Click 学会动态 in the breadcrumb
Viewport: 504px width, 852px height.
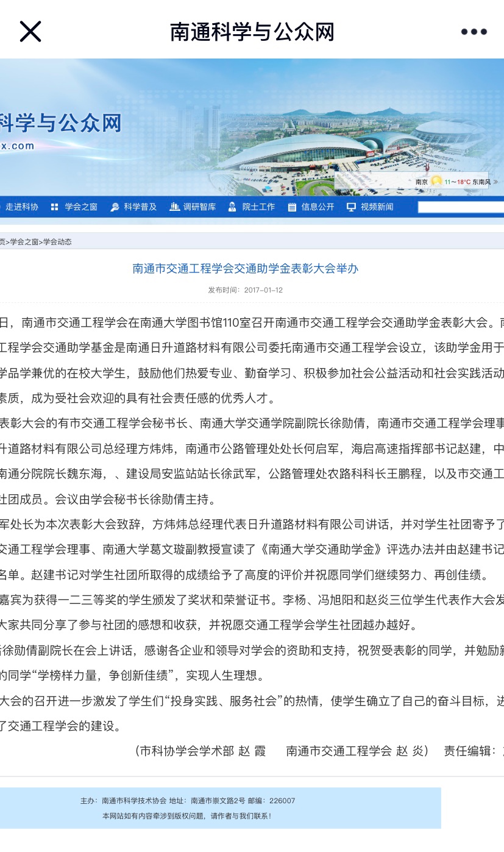57,242
